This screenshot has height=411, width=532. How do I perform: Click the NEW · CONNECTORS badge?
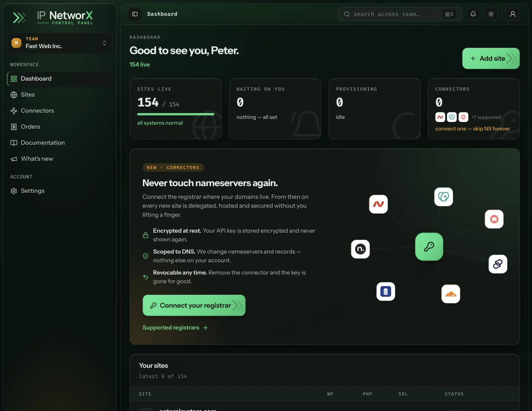coord(173,167)
